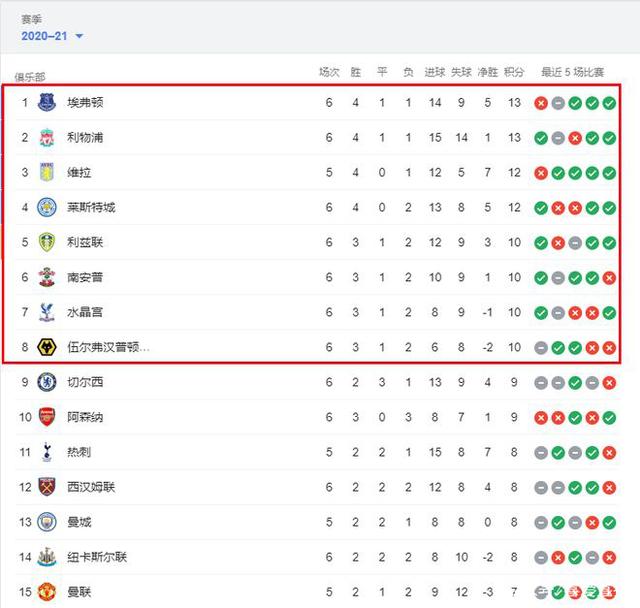Open the 2020–21 season dropdown

coord(52,36)
